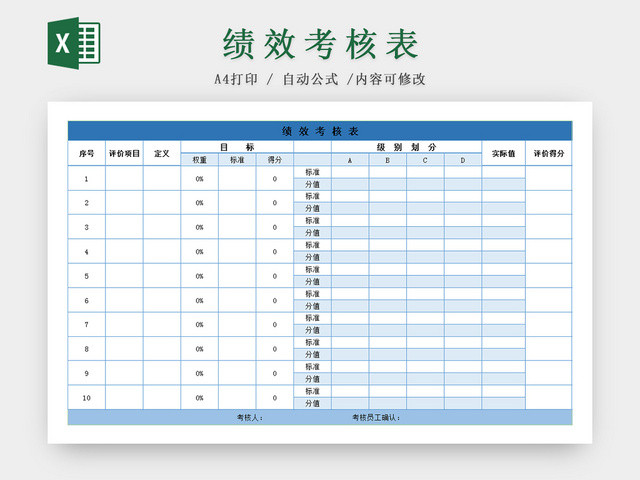The height and width of the screenshot is (480, 640).
Task: Click empty 评价得分 cell in row 3
Action: point(549,227)
